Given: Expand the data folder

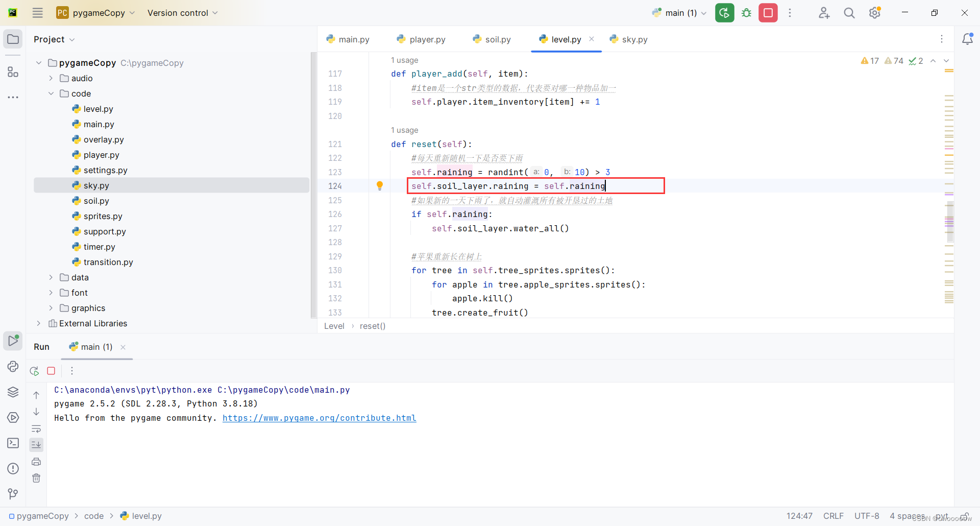Looking at the screenshot, I should [x=51, y=277].
